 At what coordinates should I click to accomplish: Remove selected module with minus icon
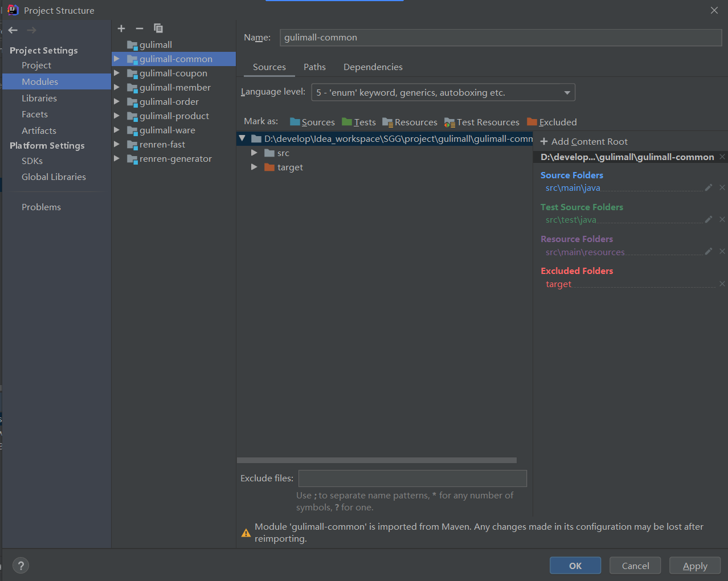coord(140,28)
